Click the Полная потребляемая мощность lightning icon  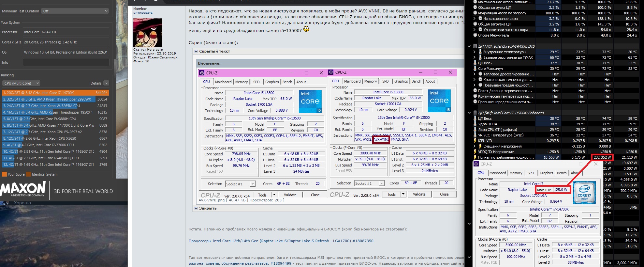pyautogui.click(x=475, y=157)
